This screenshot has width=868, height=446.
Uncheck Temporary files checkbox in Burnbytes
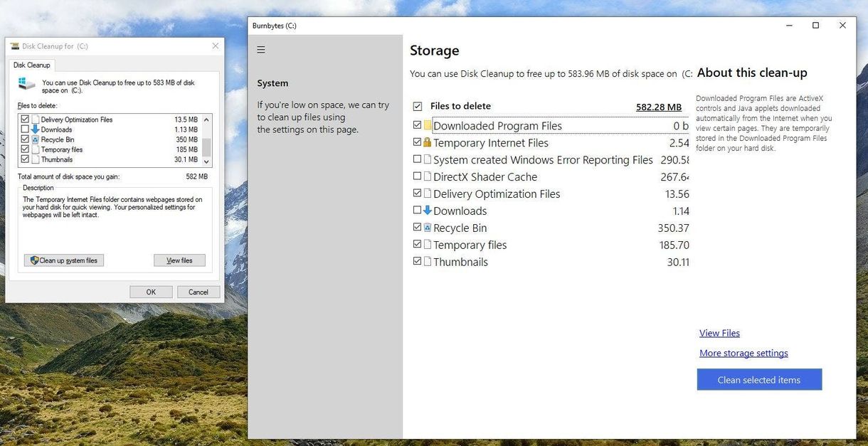pos(418,245)
